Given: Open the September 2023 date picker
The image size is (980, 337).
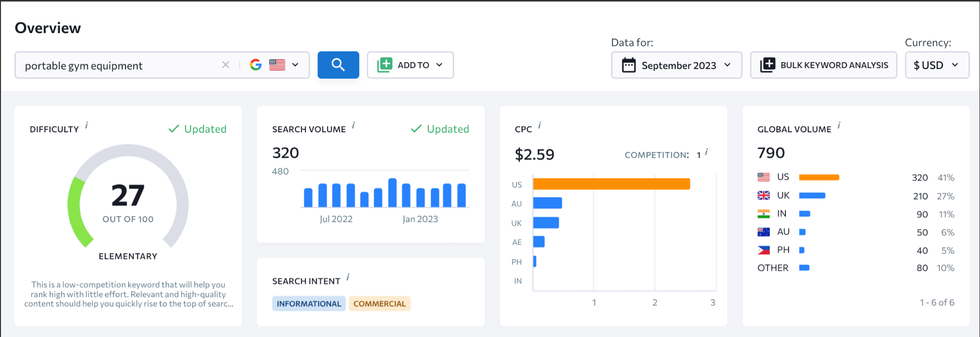Looking at the screenshot, I should click(676, 65).
